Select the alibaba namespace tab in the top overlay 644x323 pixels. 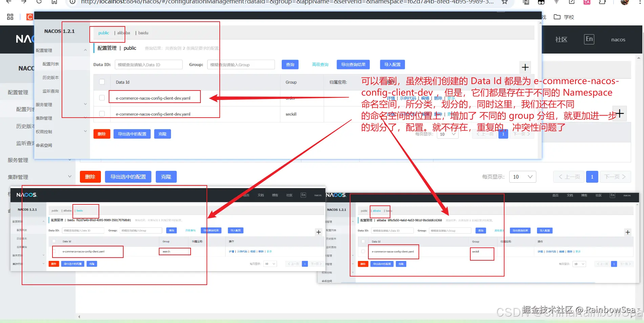(x=124, y=33)
